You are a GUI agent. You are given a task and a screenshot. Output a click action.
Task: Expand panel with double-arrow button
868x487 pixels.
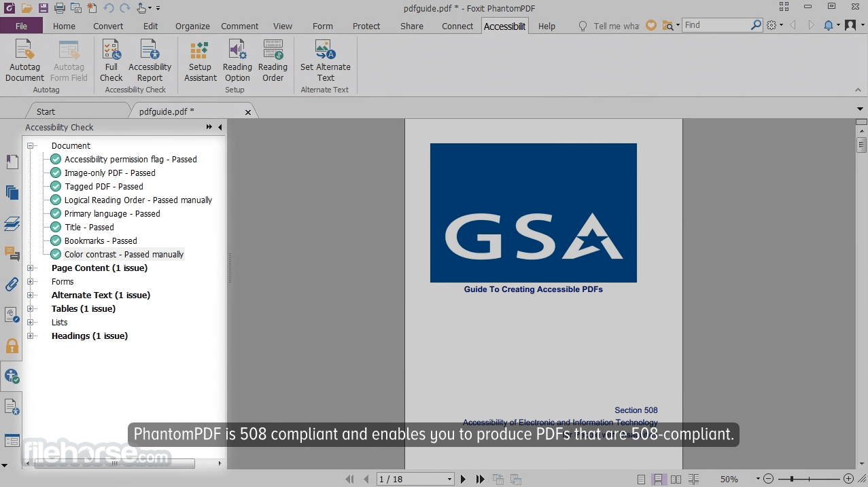(209, 127)
